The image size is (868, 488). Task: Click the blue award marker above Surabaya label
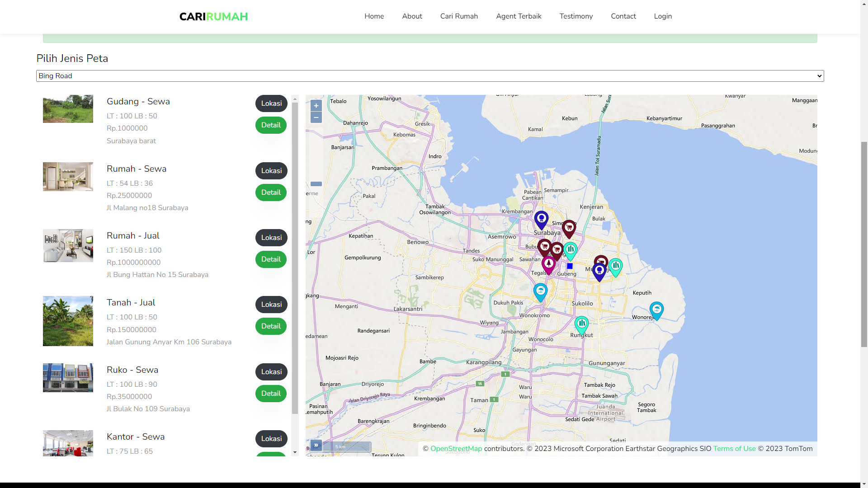click(541, 219)
